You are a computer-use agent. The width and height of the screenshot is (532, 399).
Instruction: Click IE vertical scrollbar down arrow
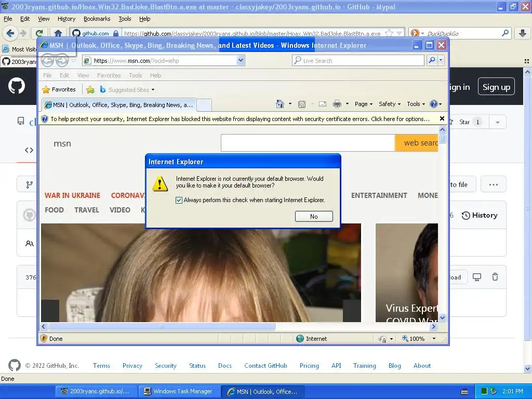pyautogui.click(x=442, y=318)
